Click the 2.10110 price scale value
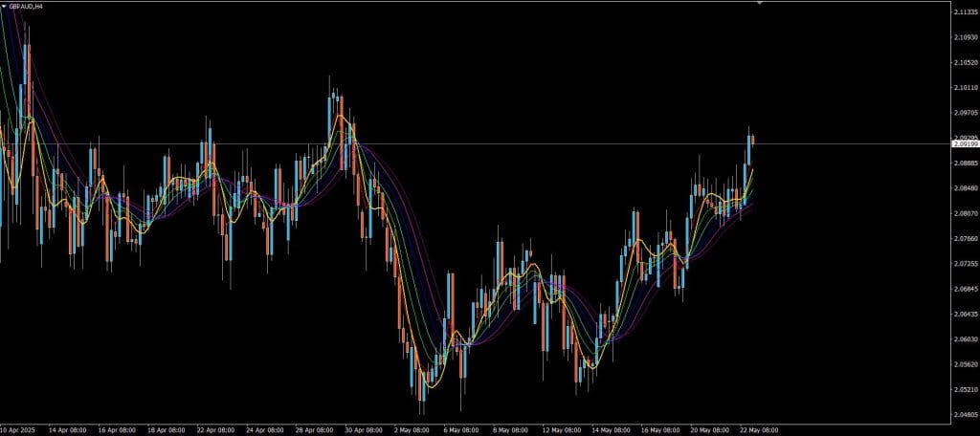Image resolution: width=980 pixels, height=436 pixels. pos(967,88)
